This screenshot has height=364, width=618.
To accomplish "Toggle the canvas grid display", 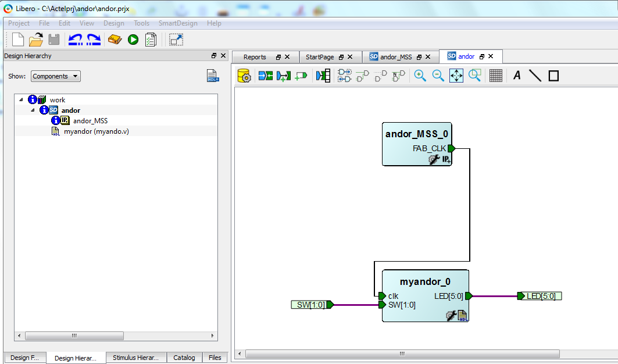I will (x=495, y=76).
